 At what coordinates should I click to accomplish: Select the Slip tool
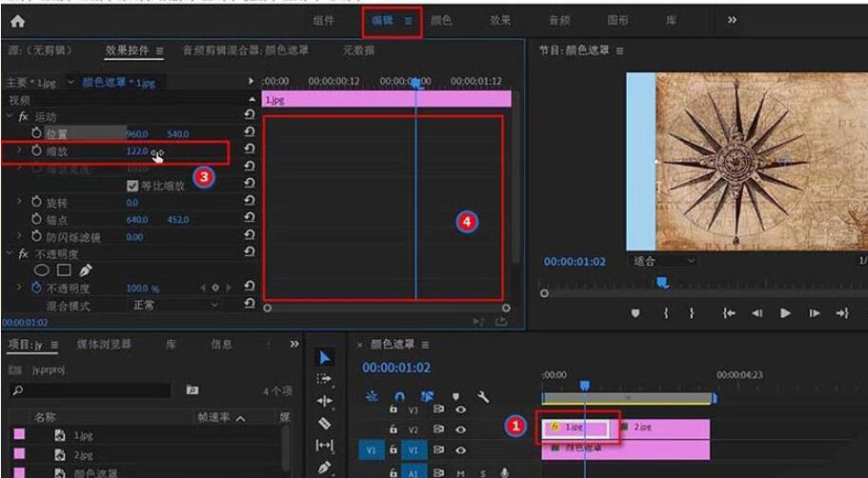coord(324,446)
